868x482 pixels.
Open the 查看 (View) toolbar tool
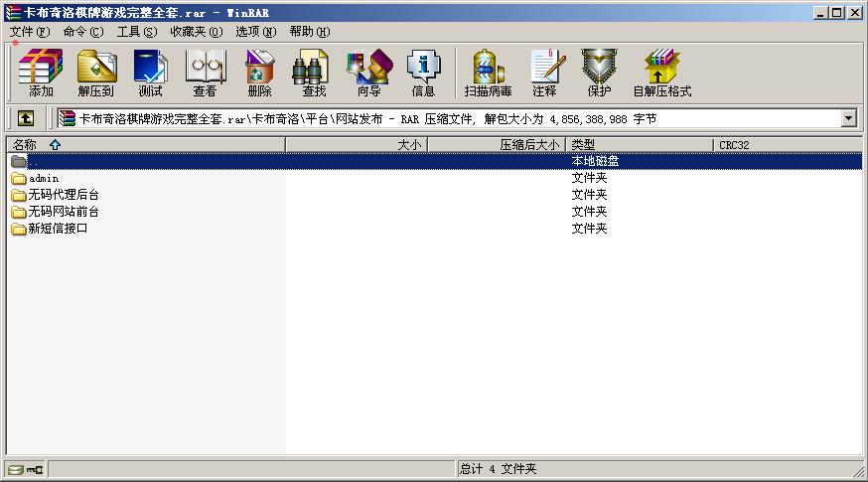click(x=205, y=74)
